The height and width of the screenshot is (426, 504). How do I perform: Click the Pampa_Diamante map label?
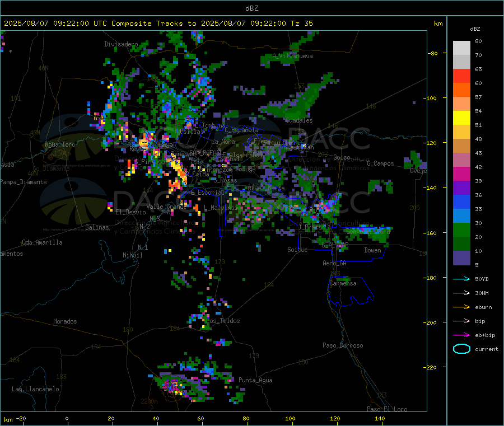click(x=24, y=182)
